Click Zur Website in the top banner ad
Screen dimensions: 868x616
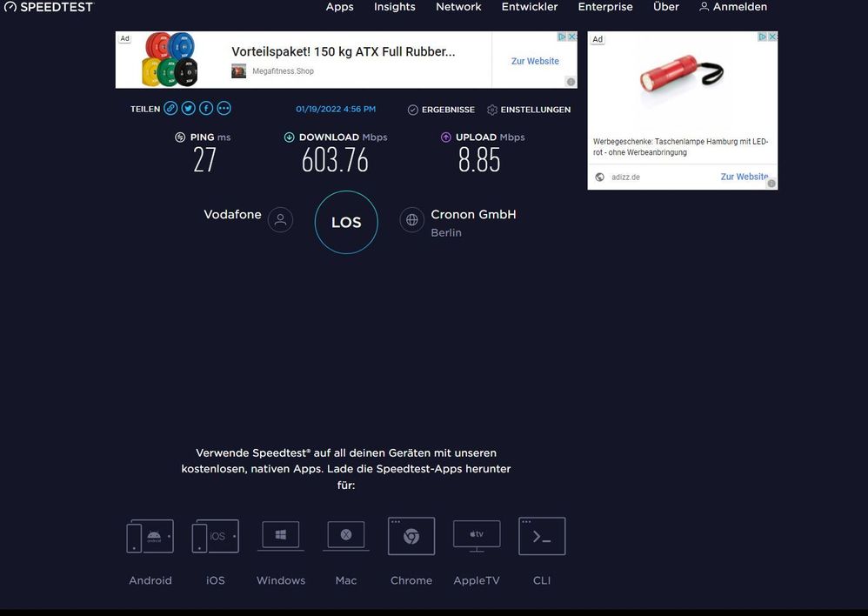(535, 61)
